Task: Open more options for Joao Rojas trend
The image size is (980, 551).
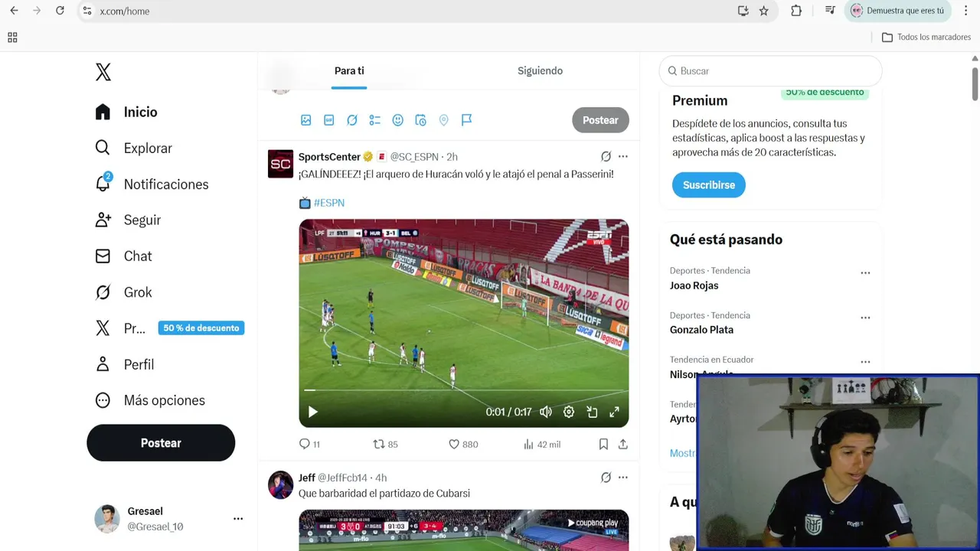Action: [865, 273]
